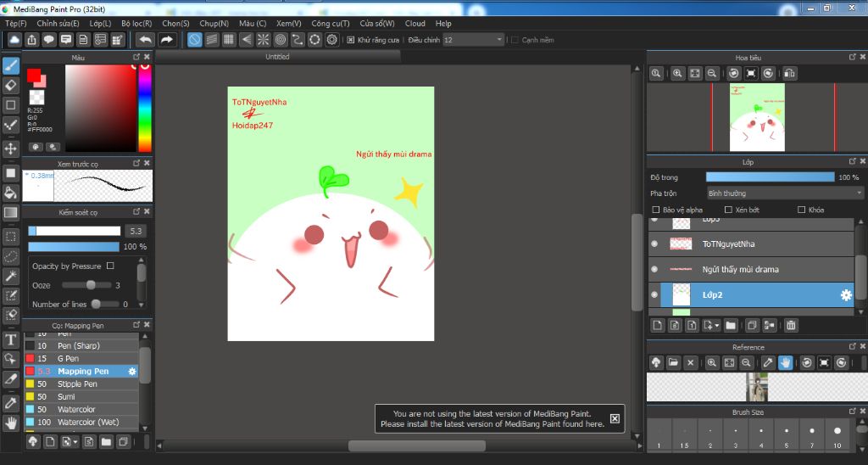The width and height of the screenshot is (868, 465).
Task: Select the Bucket fill tool
Action: click(x=11, y=193)
